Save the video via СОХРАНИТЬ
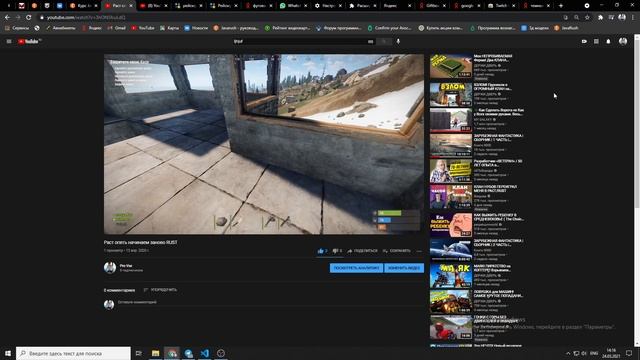 coord(397,251)
